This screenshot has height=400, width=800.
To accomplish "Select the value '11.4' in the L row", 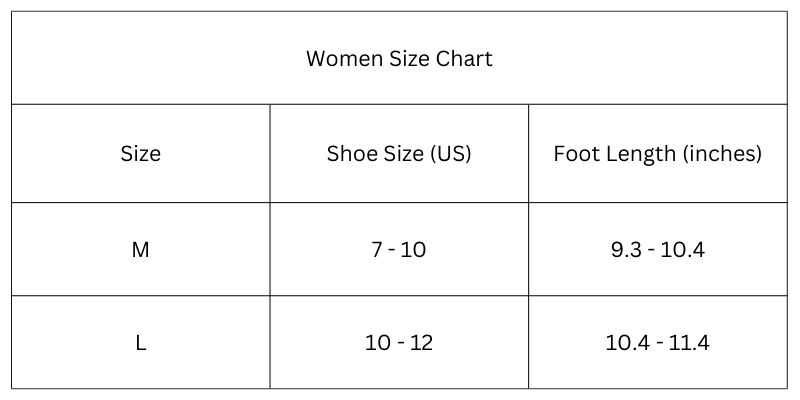I will tap(691, 343).
